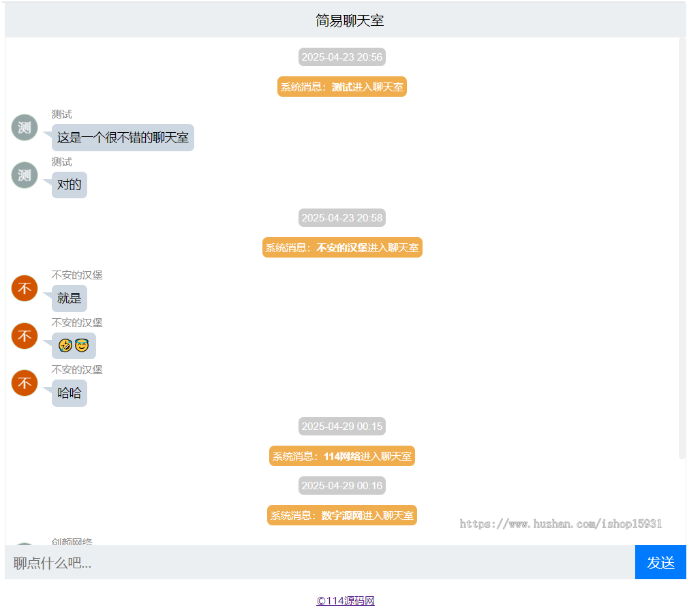Focus the 聊点什么吧... message input field
Image resolution: width=687 pixels, height=616 pixels.
click(320, 562)
